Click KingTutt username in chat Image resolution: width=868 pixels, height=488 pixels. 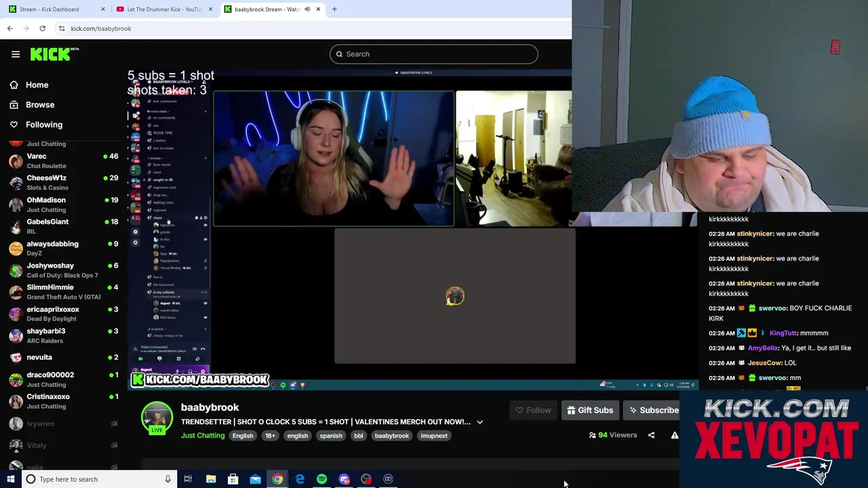click(783, 333)
